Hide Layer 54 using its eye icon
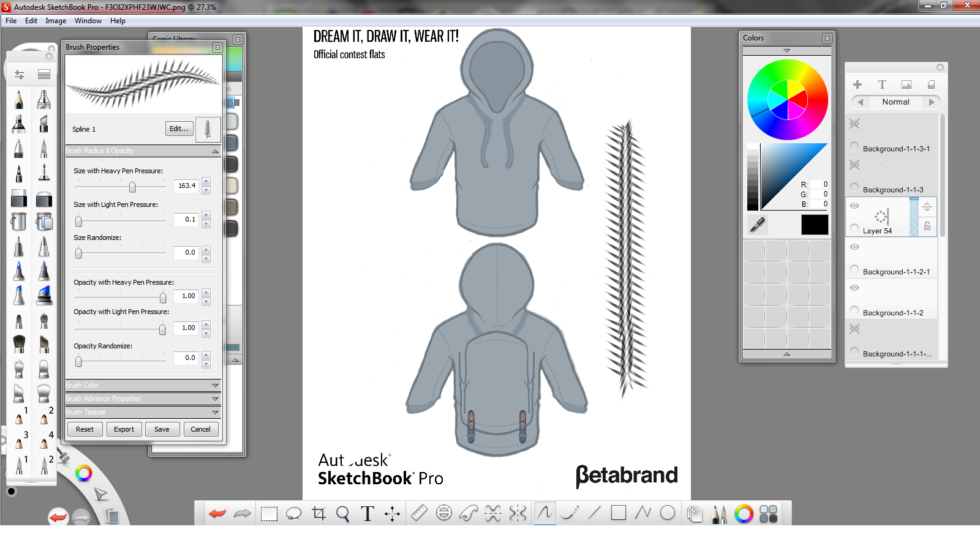 pos(854,206)
